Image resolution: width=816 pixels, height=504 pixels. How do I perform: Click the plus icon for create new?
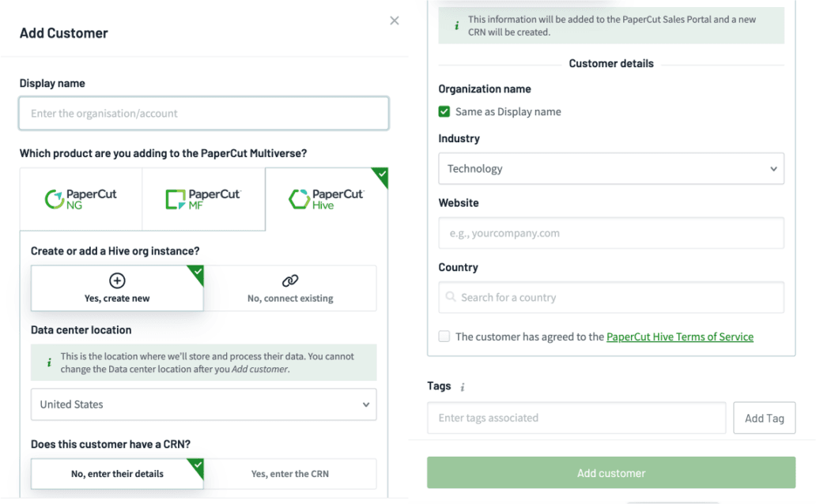coord(117,280)
